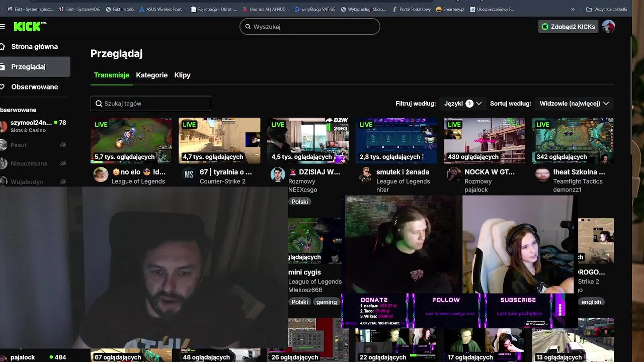Viewport: 644px width, 362px height.
Task: Click the gaming tag under Mlekosz666
Action: coord(327,302)
